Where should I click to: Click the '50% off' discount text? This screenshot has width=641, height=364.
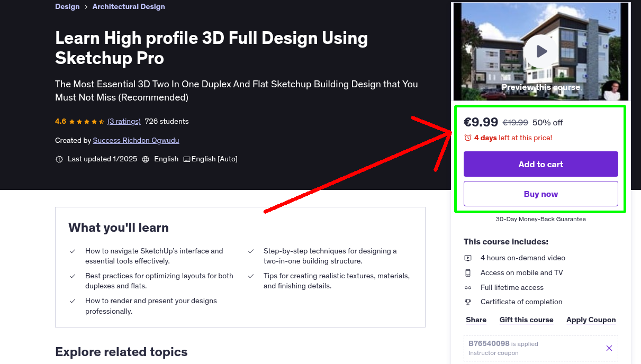[547, 123]
